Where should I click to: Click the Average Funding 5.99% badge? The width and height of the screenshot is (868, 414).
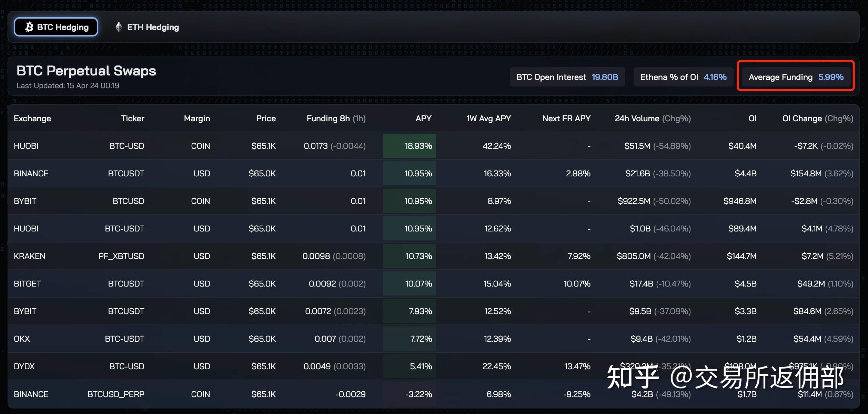[796, 77]
